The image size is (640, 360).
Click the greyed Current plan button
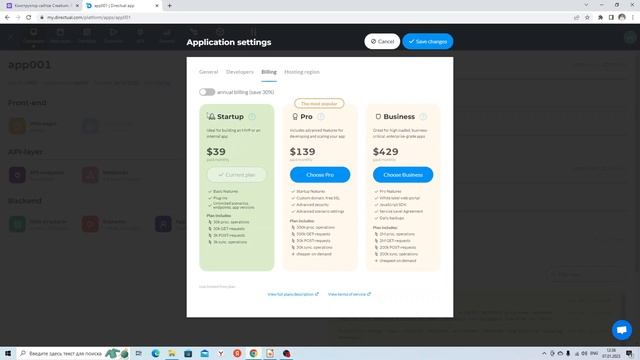237,175
